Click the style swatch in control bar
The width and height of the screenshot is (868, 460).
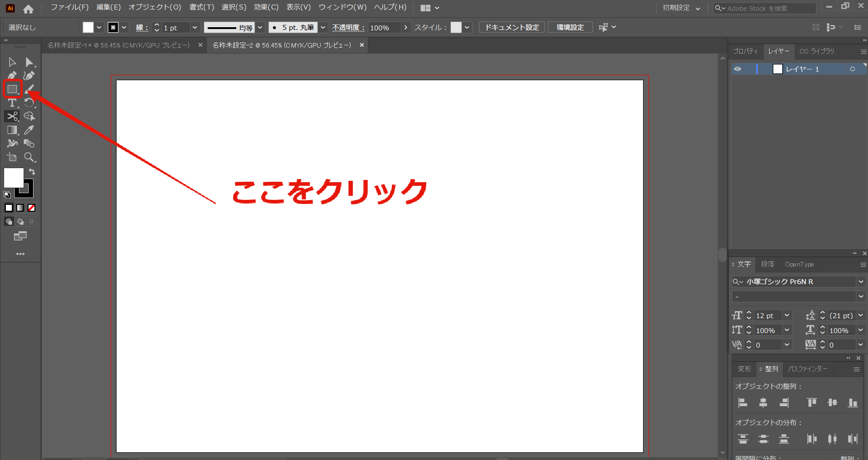coord(456,28)
